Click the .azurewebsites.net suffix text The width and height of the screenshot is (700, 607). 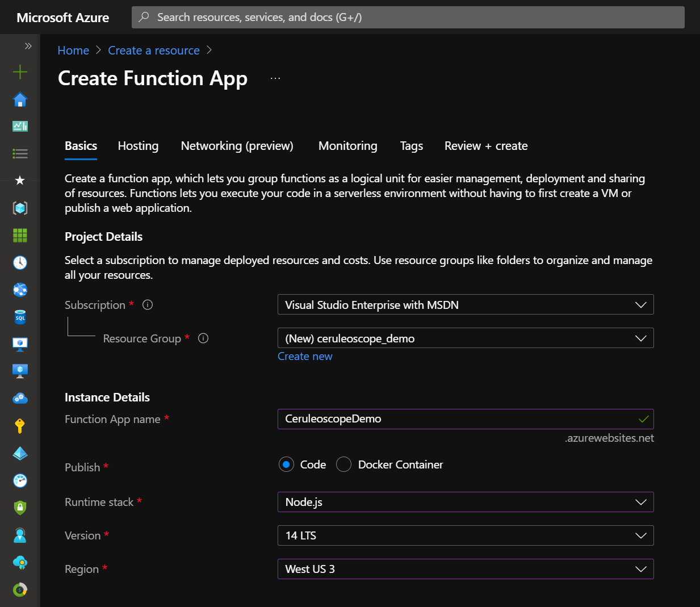(609, 438)
